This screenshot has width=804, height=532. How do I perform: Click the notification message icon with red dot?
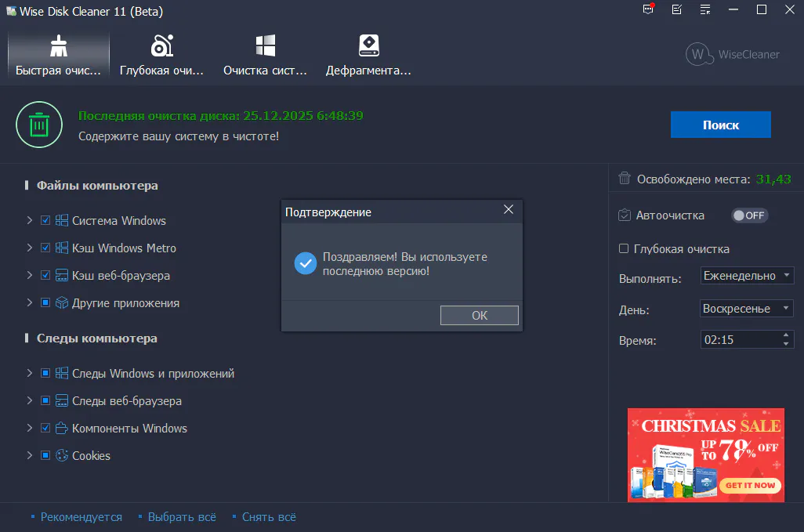coord(647,10)
